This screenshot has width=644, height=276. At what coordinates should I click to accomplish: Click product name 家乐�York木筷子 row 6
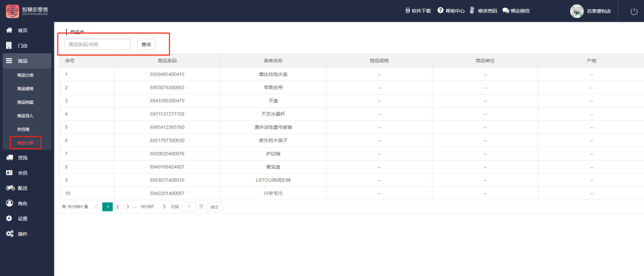273,140
